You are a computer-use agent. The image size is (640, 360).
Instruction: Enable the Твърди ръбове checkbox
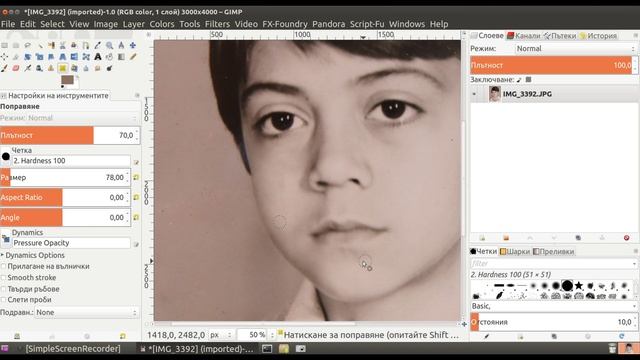3,289
